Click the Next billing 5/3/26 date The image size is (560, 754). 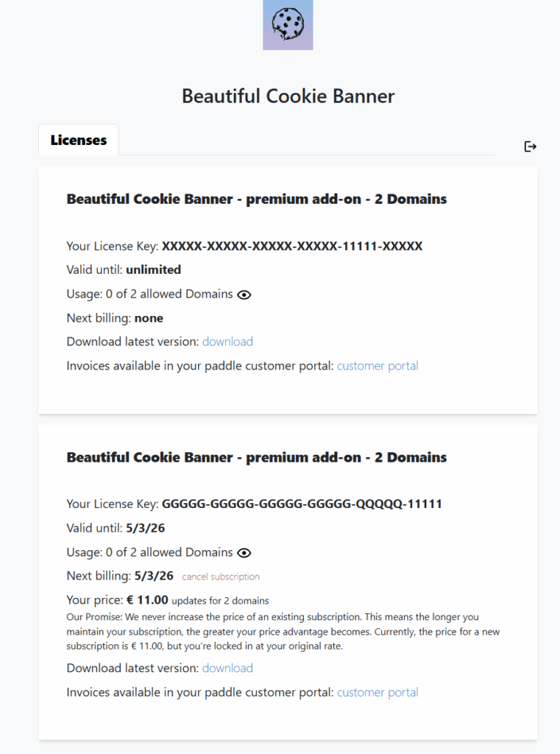click(154, 576)
